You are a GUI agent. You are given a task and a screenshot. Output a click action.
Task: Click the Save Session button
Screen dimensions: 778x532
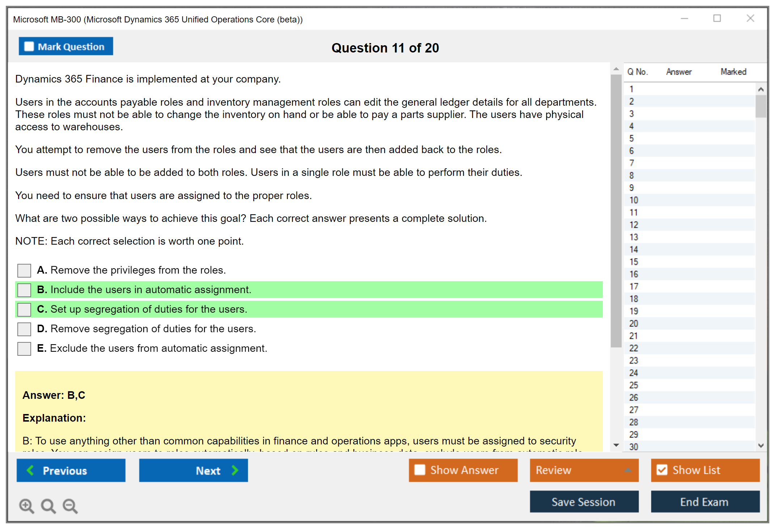(x=584, y=502)
